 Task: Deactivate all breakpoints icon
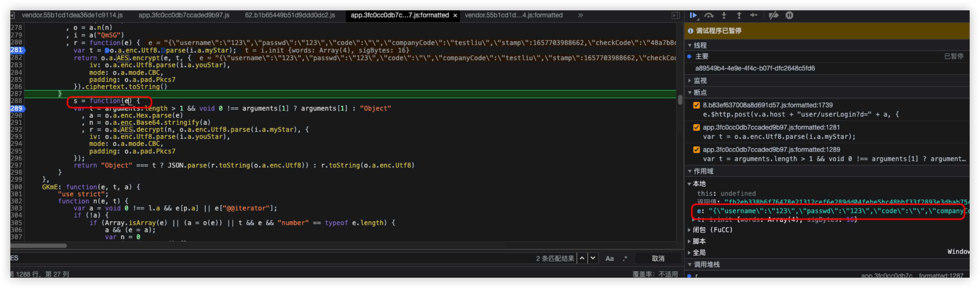(x=773, y=15)
